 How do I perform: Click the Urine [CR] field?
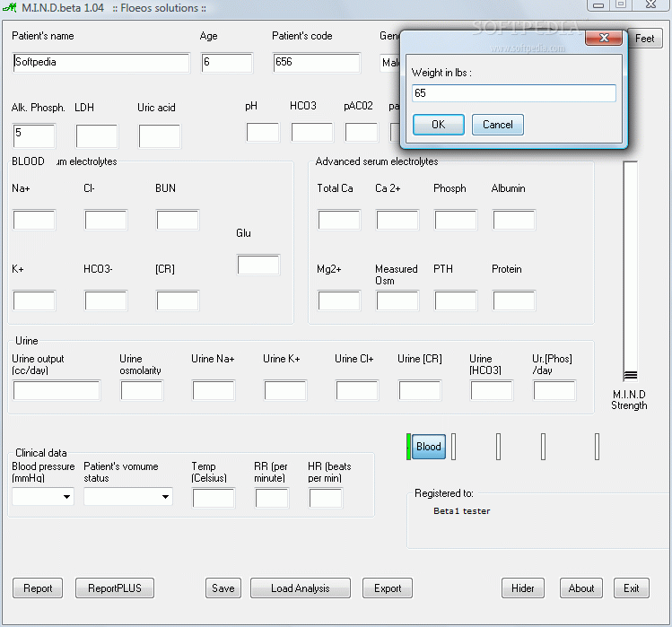point(420,390)
